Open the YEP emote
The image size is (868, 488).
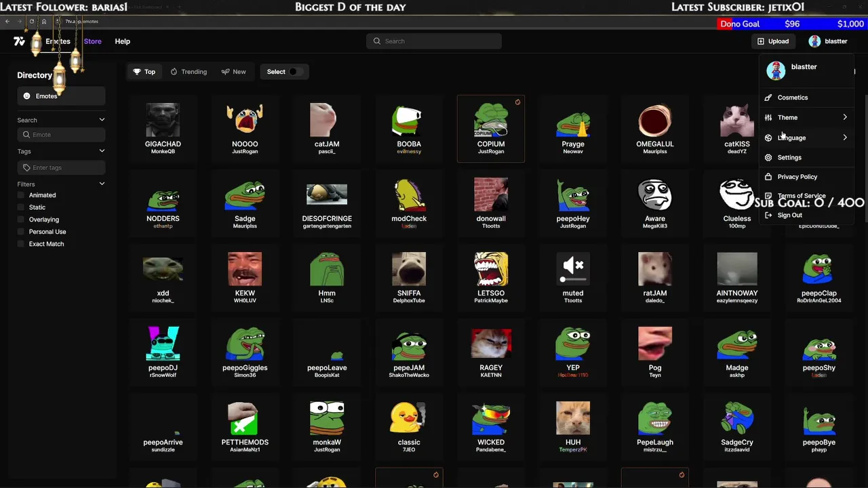point(573,352)
